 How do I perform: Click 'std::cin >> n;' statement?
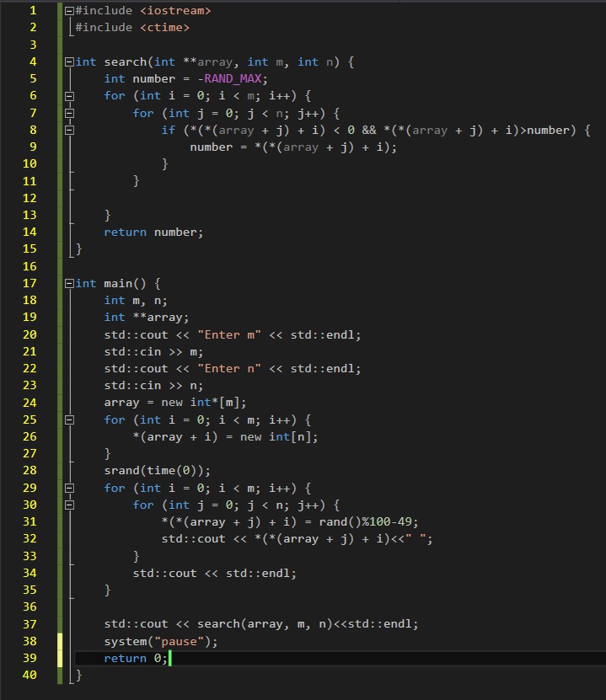(153, 386)
